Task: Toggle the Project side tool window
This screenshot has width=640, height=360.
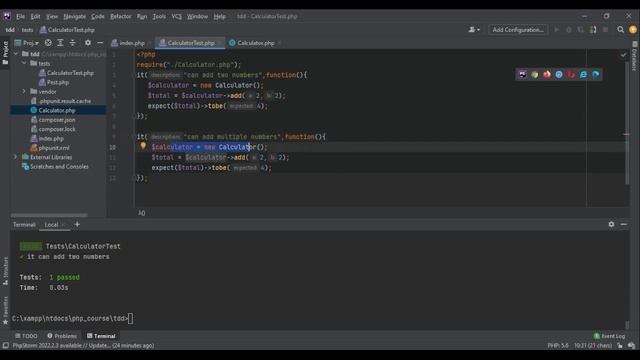Action: tap(5, 53)
